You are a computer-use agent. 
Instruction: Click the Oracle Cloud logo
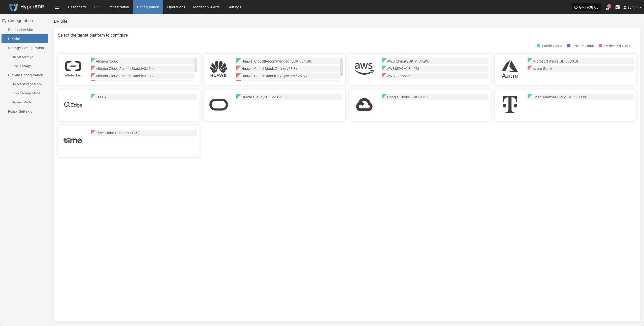219,105
